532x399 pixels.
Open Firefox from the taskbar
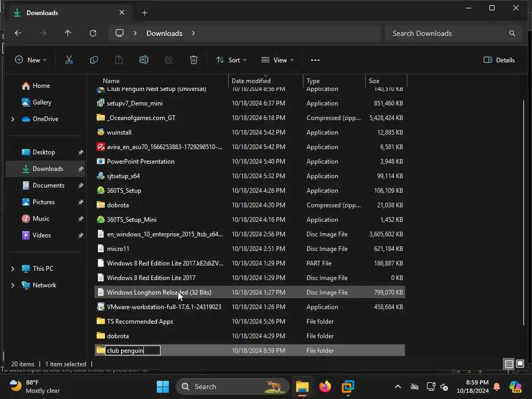point(325,387)
